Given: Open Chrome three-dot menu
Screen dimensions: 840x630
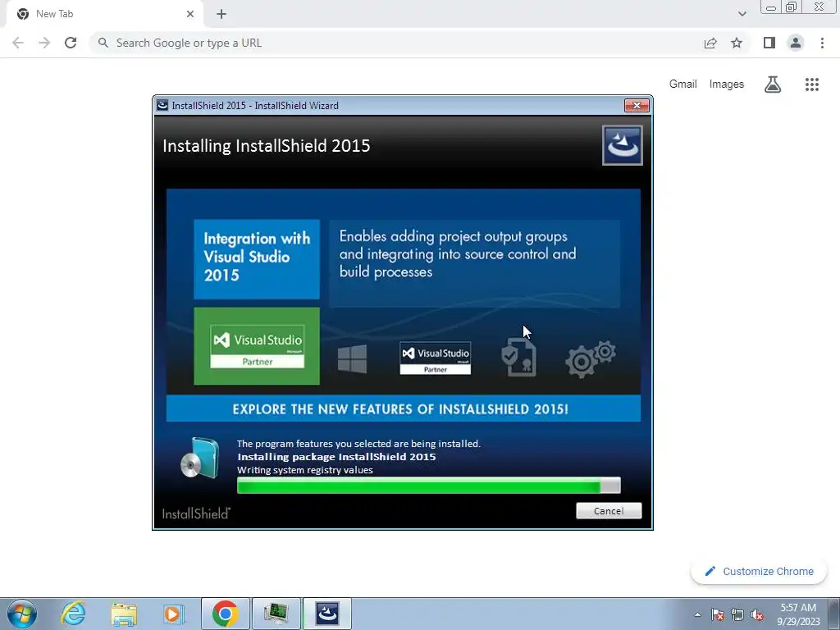Looking at the screenshot, I should pyautogui.click(x=822, y=43).
